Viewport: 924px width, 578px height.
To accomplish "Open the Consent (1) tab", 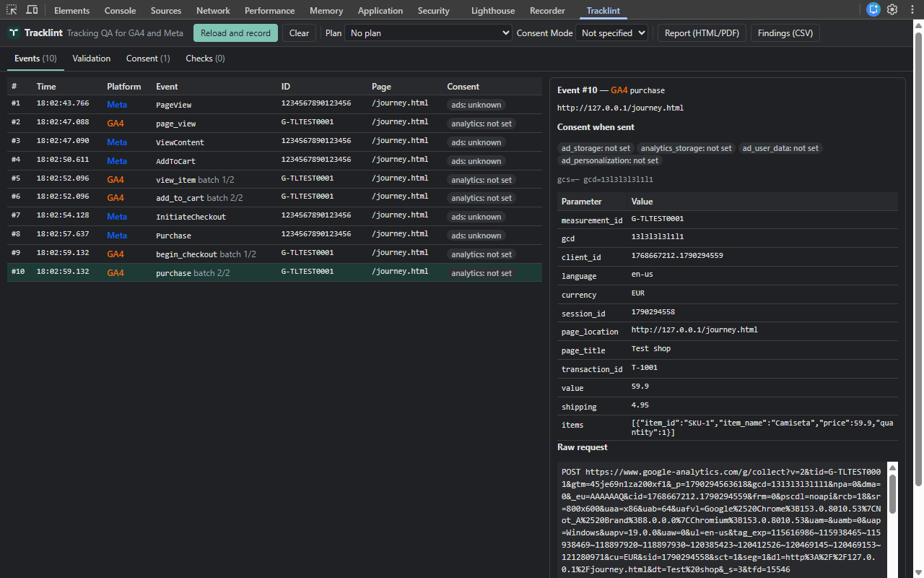I will pyautogui.click(x=148, y=59).
